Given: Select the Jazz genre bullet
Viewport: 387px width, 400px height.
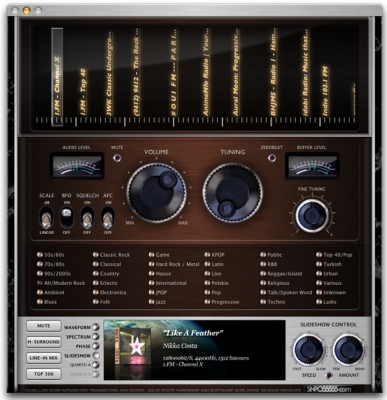Looking at the screenshot, I should (152, 302).
